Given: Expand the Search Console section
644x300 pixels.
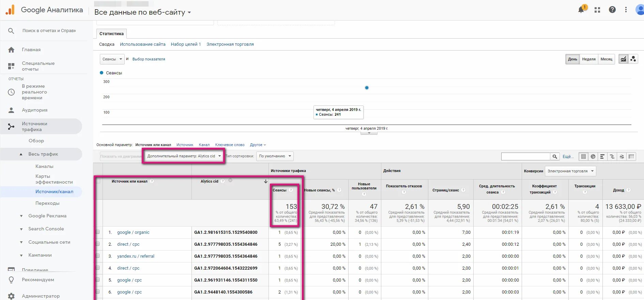Looking at the screenshot, I should click(21, 229).
